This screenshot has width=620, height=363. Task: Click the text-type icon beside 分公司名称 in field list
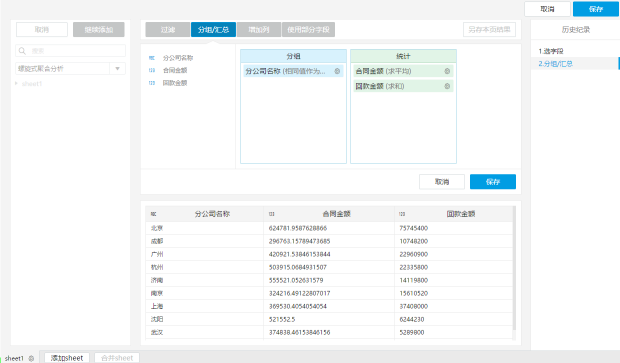click(152, 58)
